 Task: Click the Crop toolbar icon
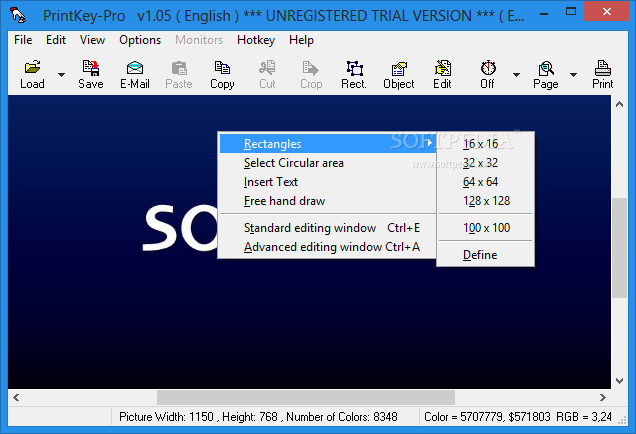coord(311,68)
